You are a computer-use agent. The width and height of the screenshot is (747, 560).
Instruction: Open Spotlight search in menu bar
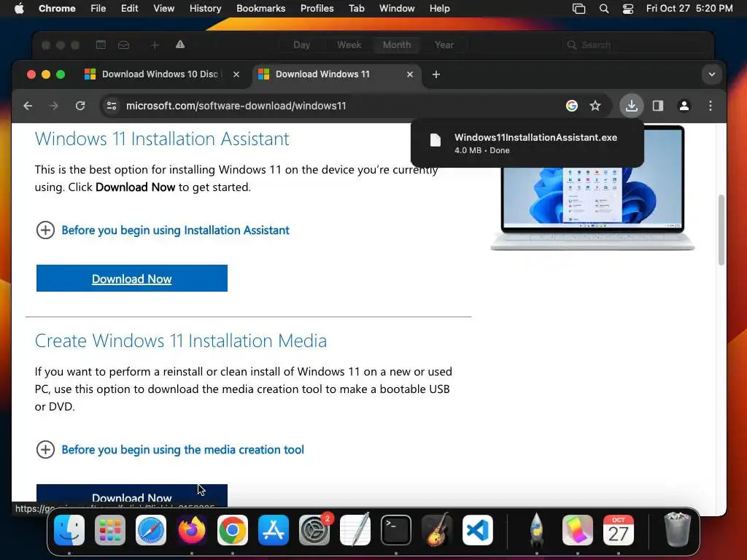click(604, 8)
